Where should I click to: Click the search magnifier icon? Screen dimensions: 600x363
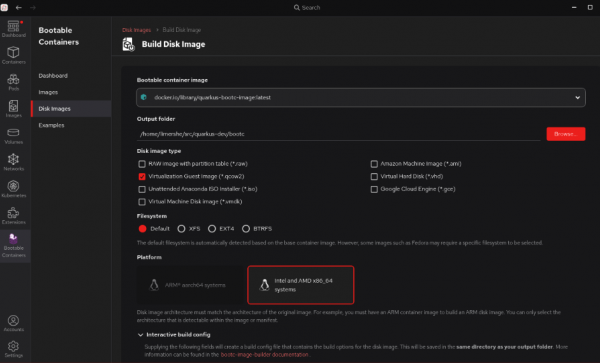pos(297,7)
